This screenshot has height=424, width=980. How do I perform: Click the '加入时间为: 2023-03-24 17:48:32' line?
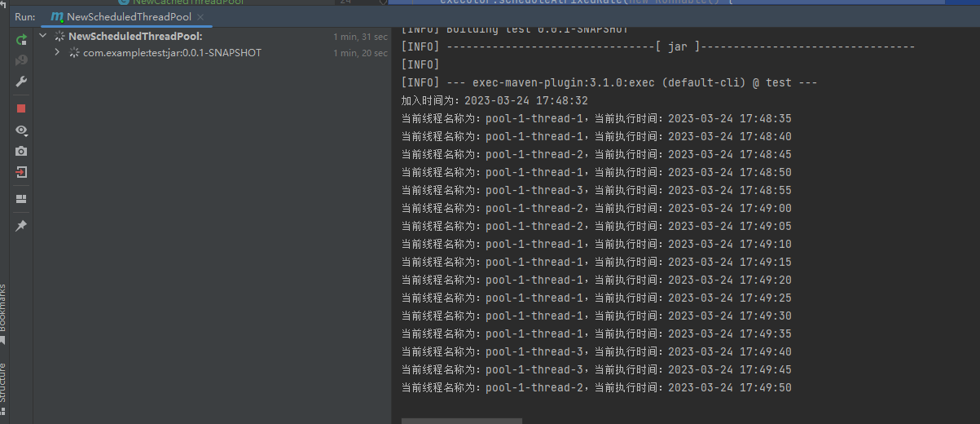494,100
